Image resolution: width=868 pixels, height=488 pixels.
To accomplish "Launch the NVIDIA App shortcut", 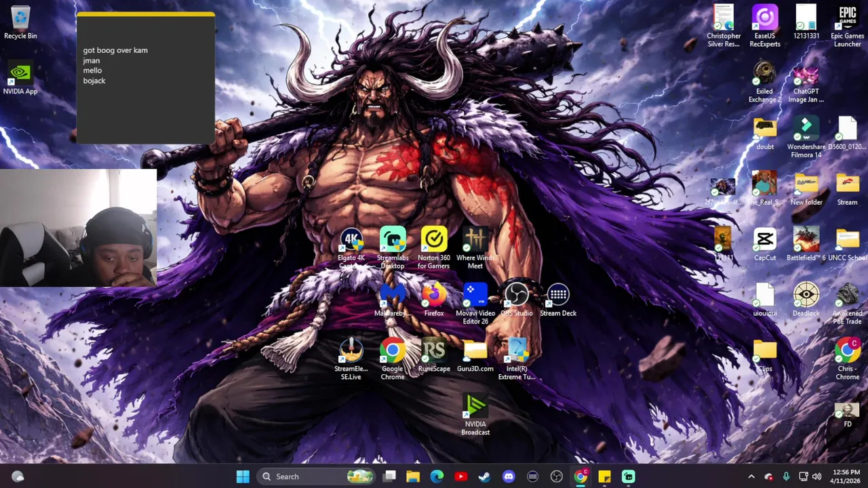I will point(20,79).
